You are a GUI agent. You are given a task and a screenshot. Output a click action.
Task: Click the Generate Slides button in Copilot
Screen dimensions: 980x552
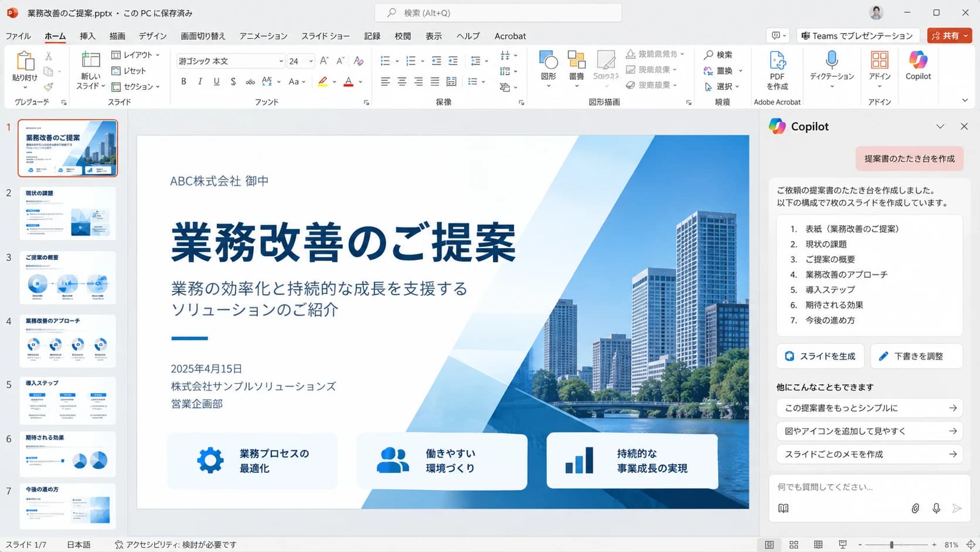[821, 356]
